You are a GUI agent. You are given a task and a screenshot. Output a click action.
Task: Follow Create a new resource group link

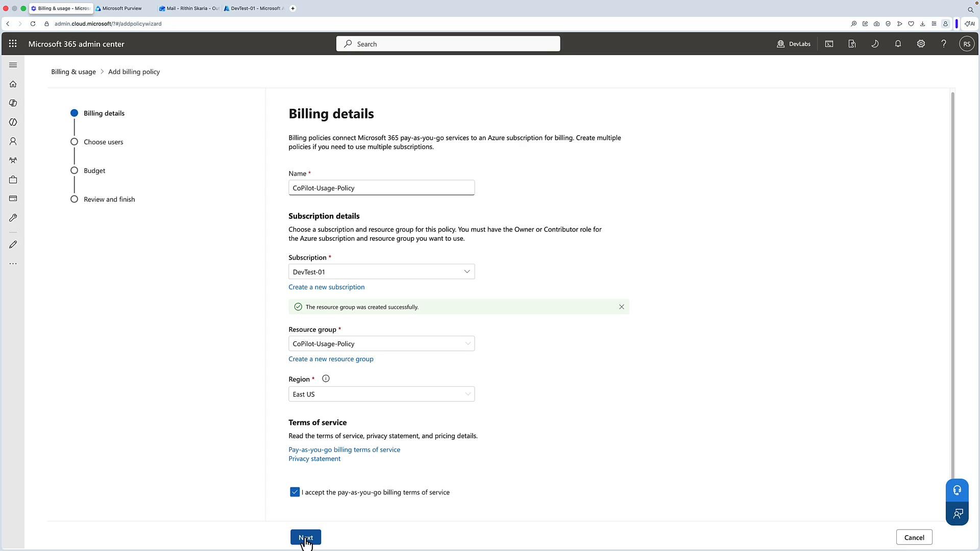click(x=331, y=359)
